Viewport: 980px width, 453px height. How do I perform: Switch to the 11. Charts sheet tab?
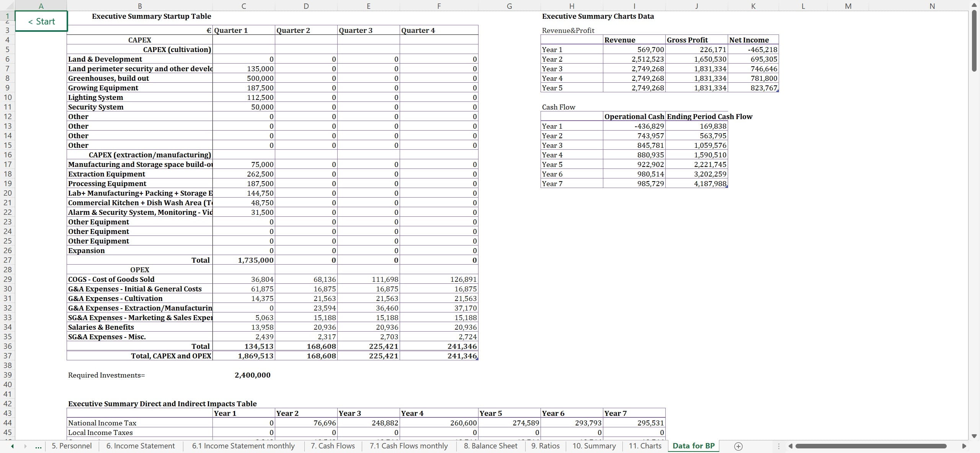645,446
